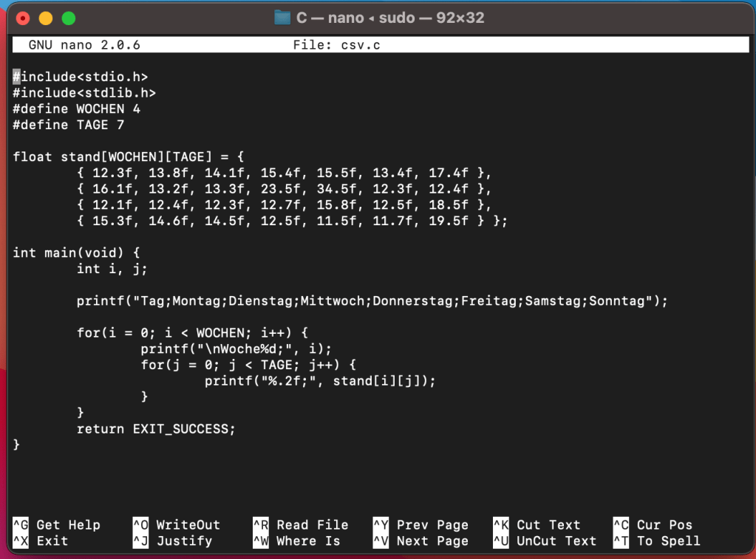Image resolution: width=756 pixels, height=559 pixels.
Task: Click the ^W Where Is shortcut
Action: tap(296, 541)
